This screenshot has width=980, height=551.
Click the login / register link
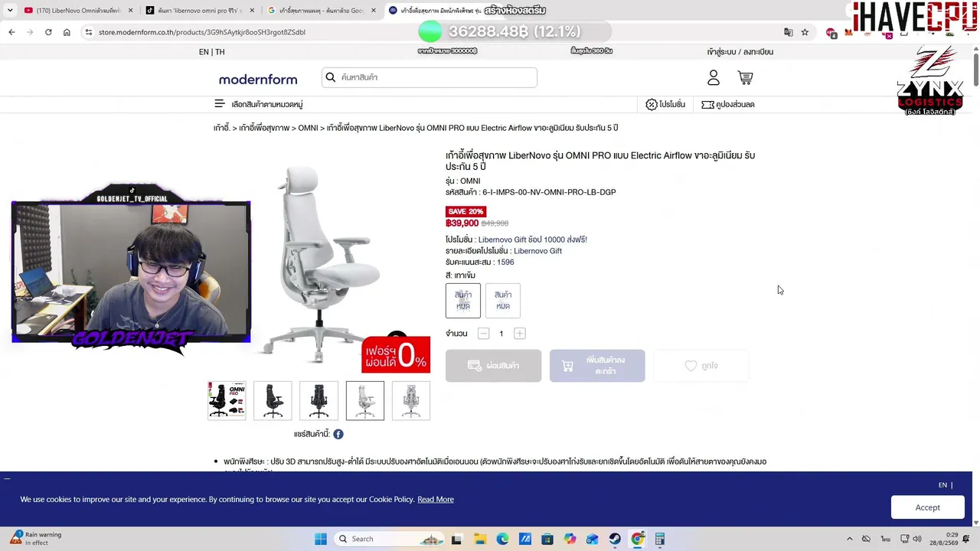pyautogui.click(x=740, y=52)
